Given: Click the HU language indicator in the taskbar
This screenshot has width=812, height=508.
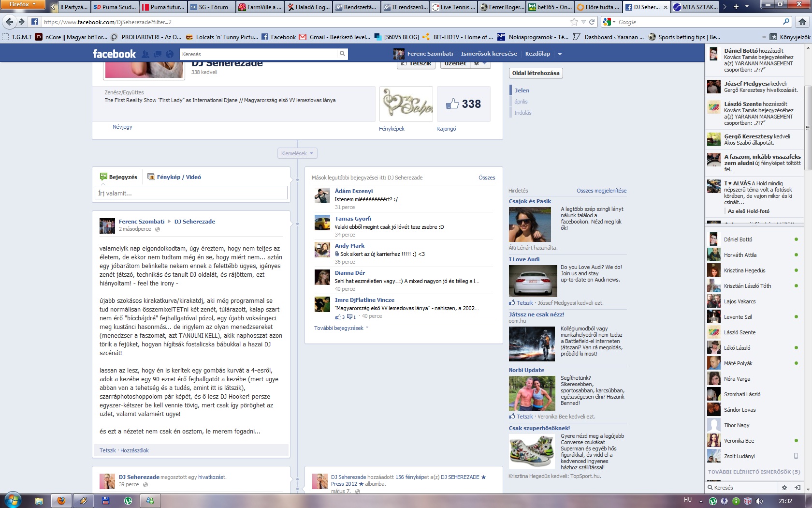Looking at the screenshot, I should click(x=688, y=500).
